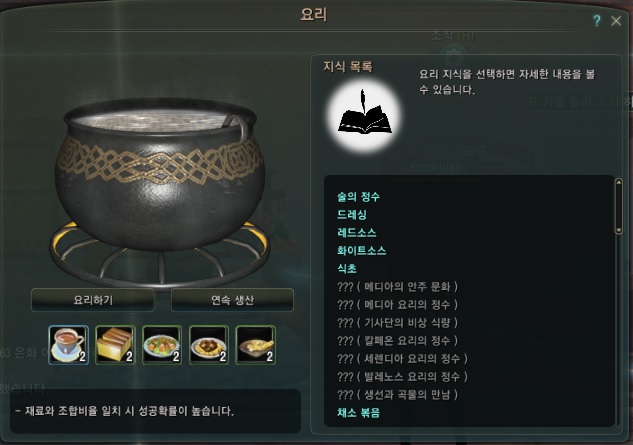Click the 연속 생산 button
The image size is (633, 445).
232,300
